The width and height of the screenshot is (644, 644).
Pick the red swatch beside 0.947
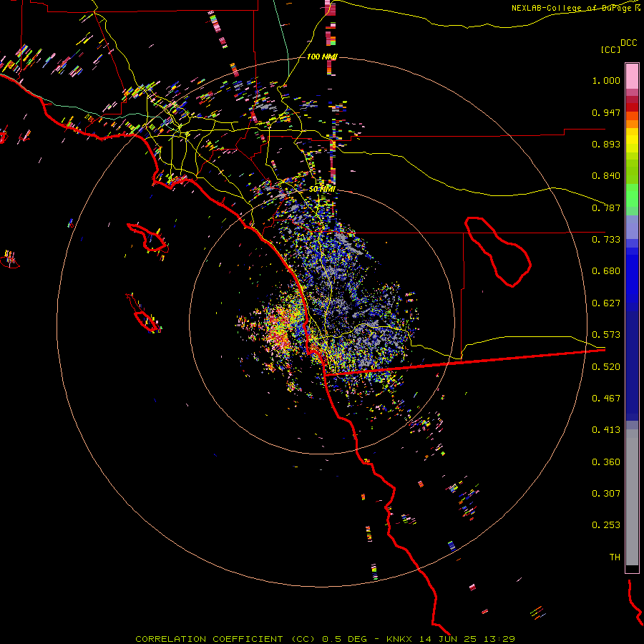[632, 107]
